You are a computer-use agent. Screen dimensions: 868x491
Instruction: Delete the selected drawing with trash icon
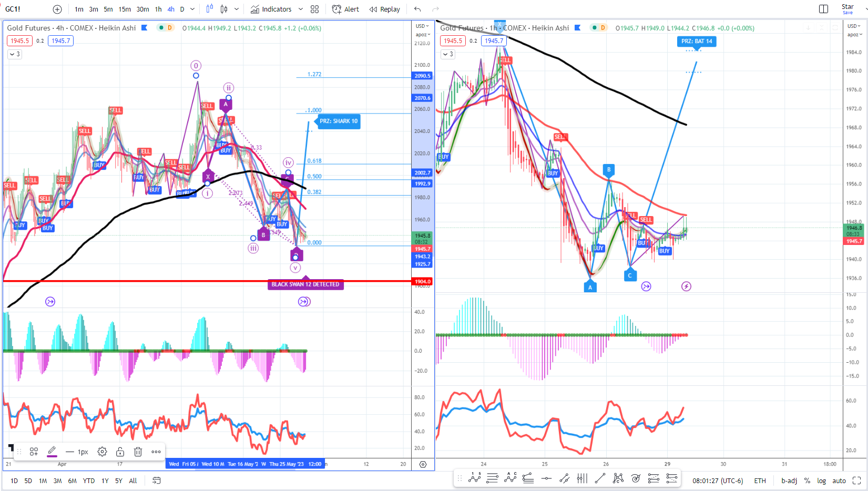tap(138, 452)
